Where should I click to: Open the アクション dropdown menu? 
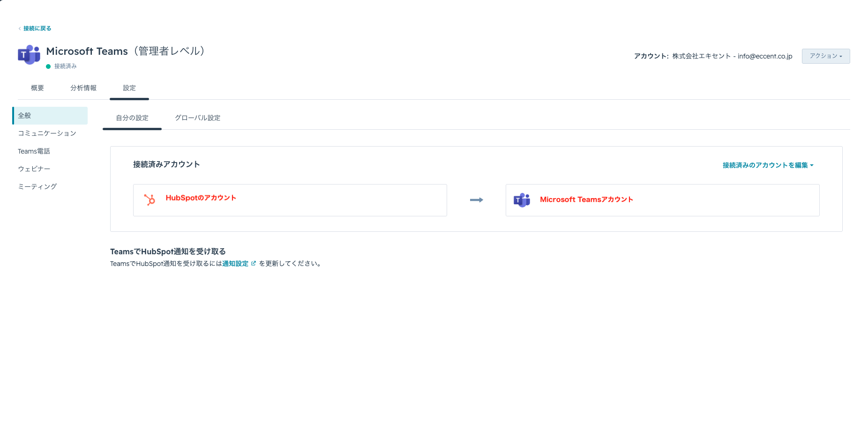point(826,56)
